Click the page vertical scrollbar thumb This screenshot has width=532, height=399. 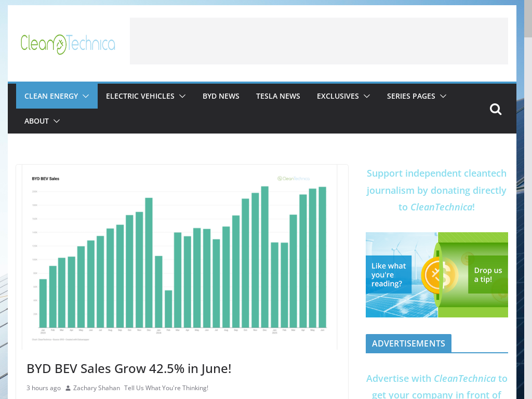pos(528,19)
